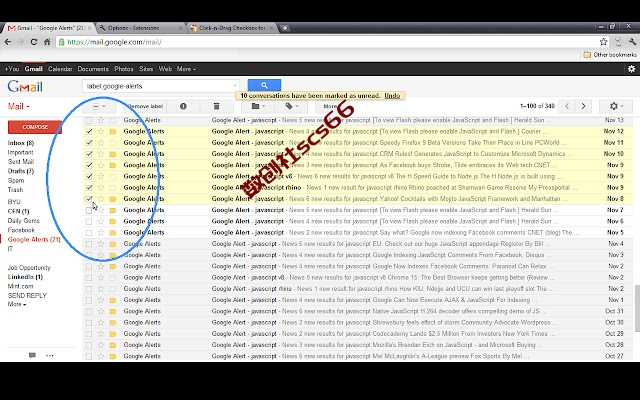Open the More actions dropdown
This screenshot has height=400, width=640.
coord(332,106)
